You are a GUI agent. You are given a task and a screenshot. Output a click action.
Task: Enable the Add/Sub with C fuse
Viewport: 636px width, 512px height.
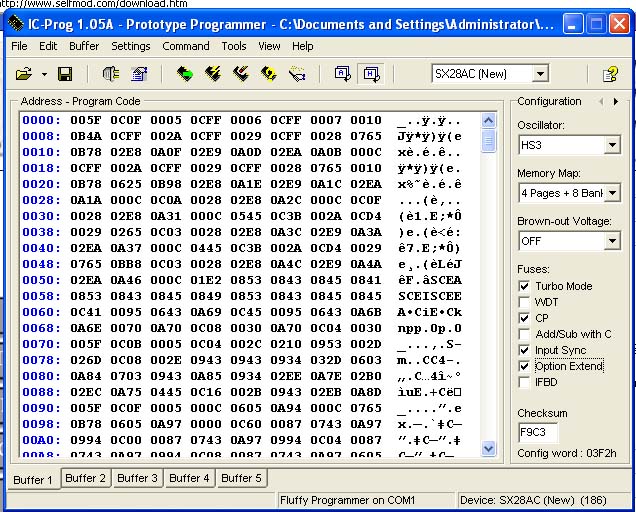click(x=524, y=334)
